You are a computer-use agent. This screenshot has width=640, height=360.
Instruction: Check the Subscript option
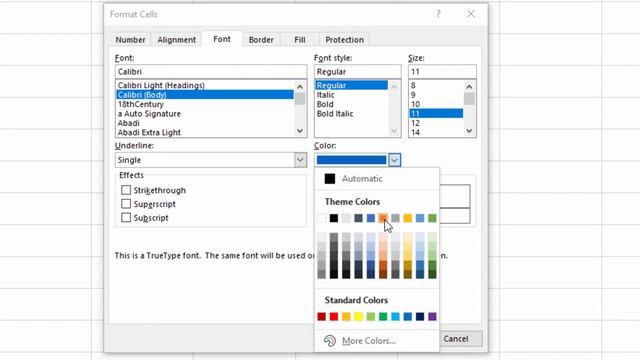point(126,218)
